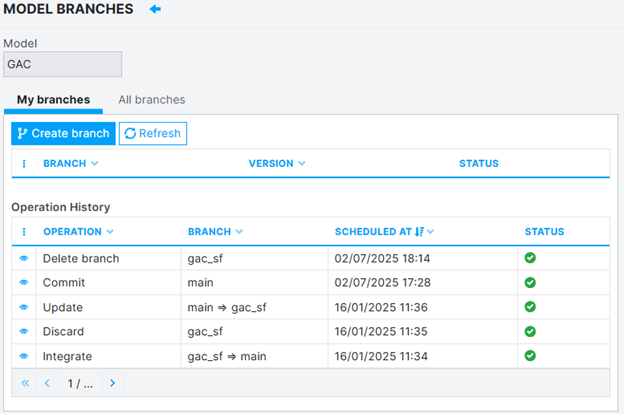Screen dimensions: 624x414
Task: View details of Commit operation
Action: tap(24, 283)
